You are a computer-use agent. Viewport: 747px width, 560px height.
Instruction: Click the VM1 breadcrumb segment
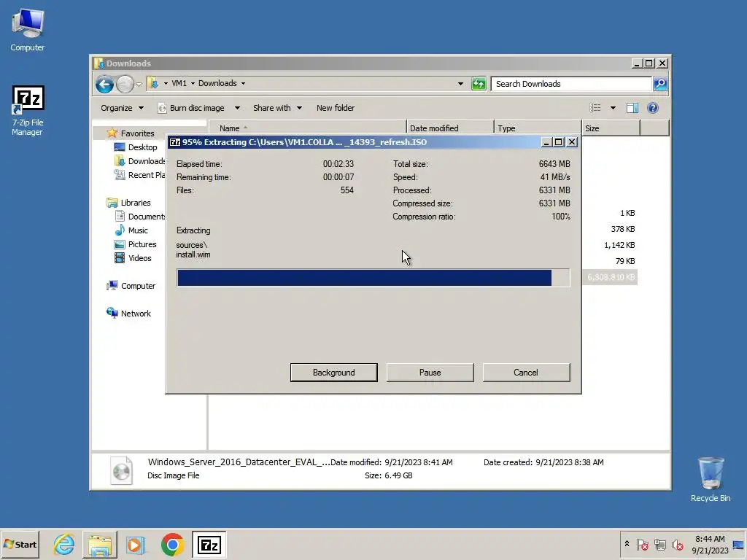click(179, 83)
